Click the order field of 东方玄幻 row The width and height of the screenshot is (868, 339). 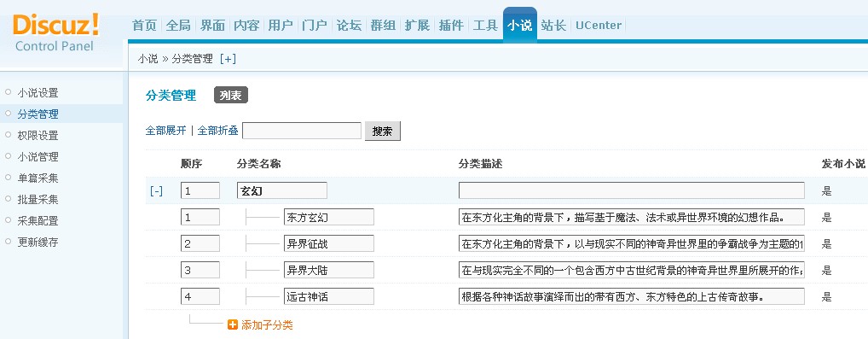(200, 217)
